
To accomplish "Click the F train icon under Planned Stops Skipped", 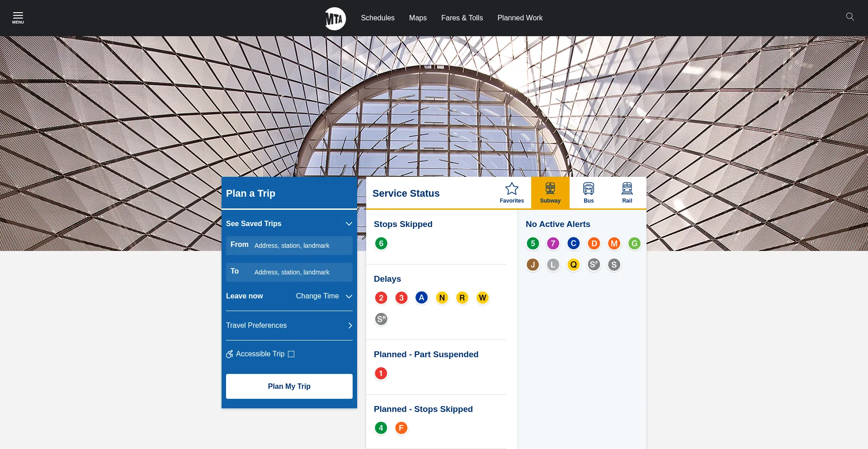I will click(401, 428).
